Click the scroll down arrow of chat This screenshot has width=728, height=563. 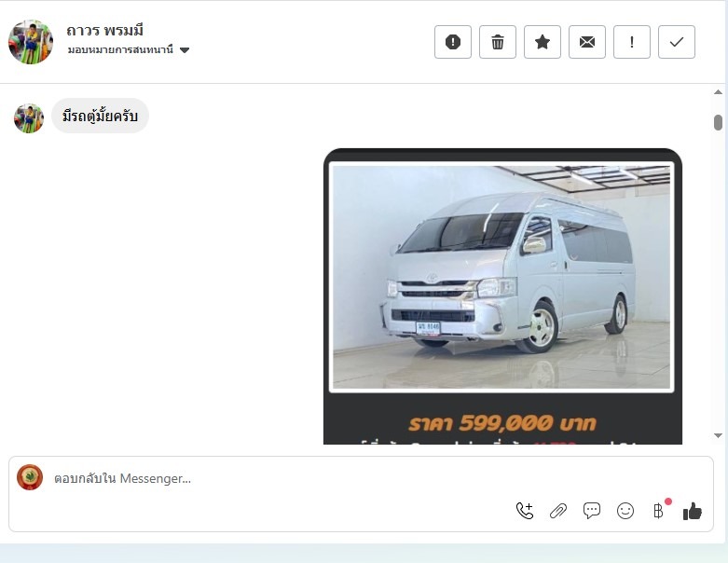[718, 435]
